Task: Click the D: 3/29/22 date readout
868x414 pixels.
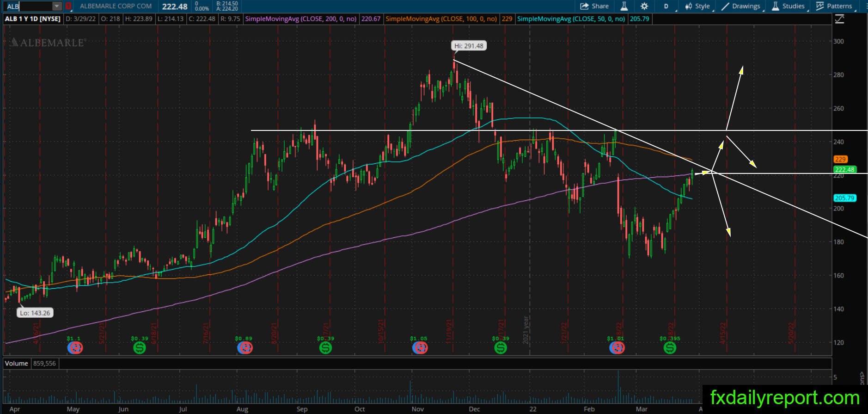Action: 81,19
